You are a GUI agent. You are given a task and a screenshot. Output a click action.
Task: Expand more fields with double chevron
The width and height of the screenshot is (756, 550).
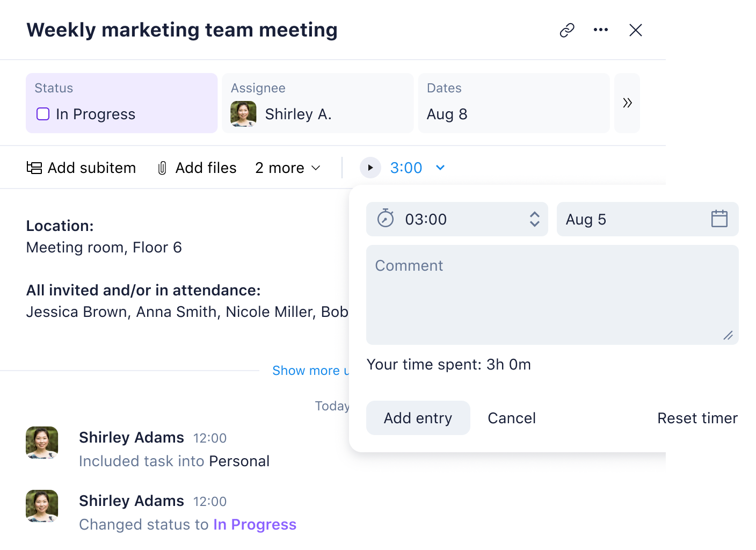627,103
